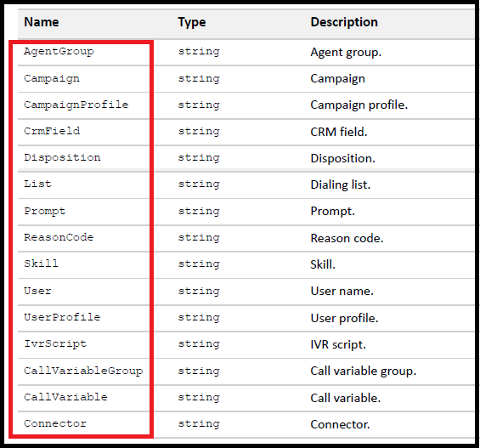This screenshot has height=448, width=480.
Task: Click the 'User profile.' description
Action: pyautogui.click(x=344, y=319)
